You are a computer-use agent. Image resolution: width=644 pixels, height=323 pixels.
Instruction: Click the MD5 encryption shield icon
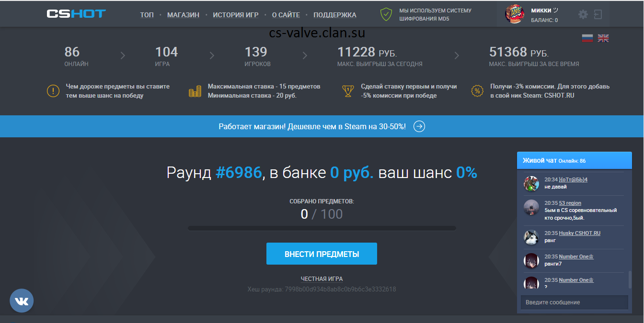coord(386,14)
